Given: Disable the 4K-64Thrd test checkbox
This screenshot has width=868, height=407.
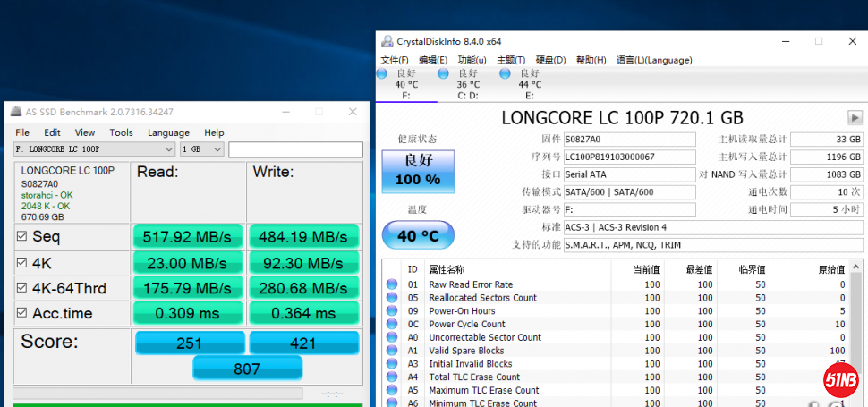Looking at the screenshot, I should click(21, 288).
